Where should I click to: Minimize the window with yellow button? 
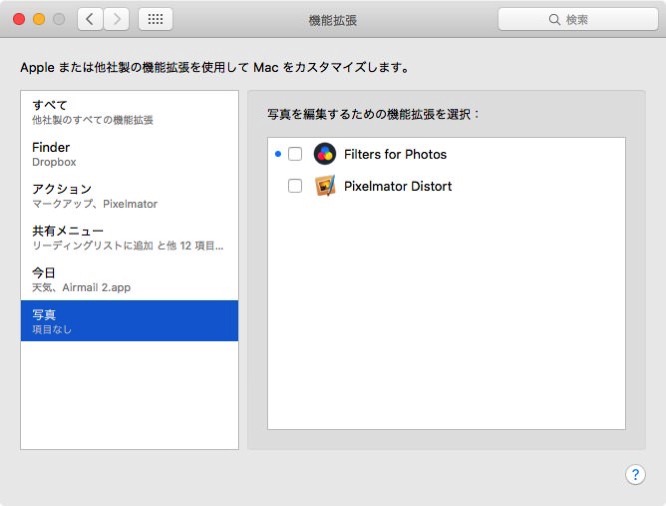pyautogui.click(x=39, y=19)
